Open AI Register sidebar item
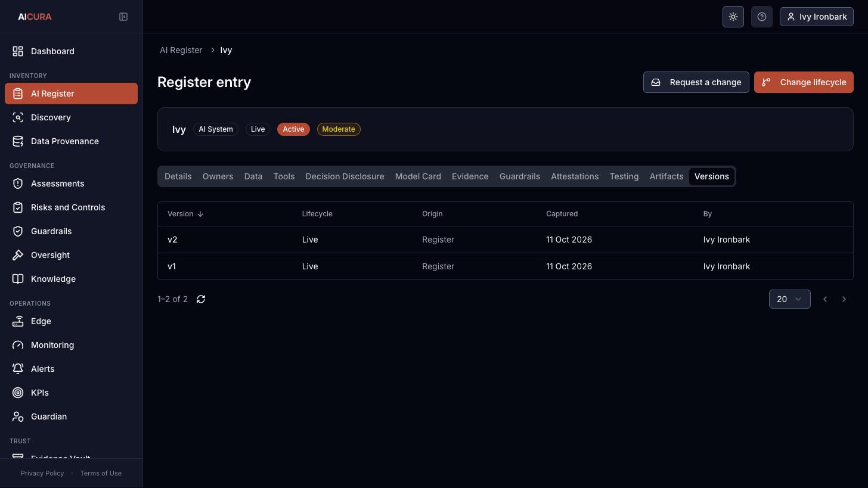The height and width of the screenshot is (488, 868). point(71,94)
